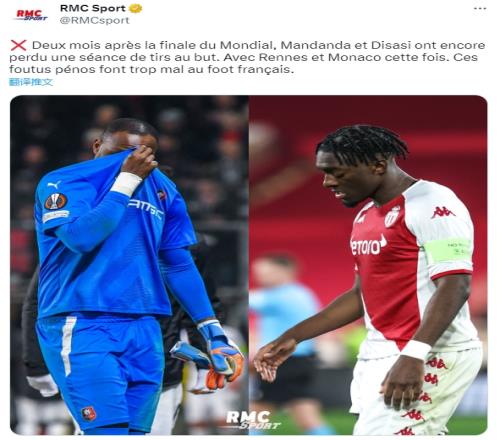Click the white wristband on Monaco player

coord(415,349)
